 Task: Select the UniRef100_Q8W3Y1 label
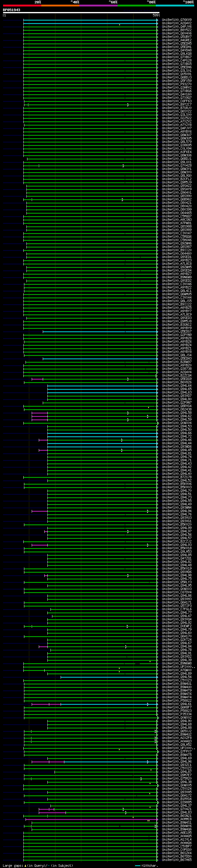pos(176,169)
